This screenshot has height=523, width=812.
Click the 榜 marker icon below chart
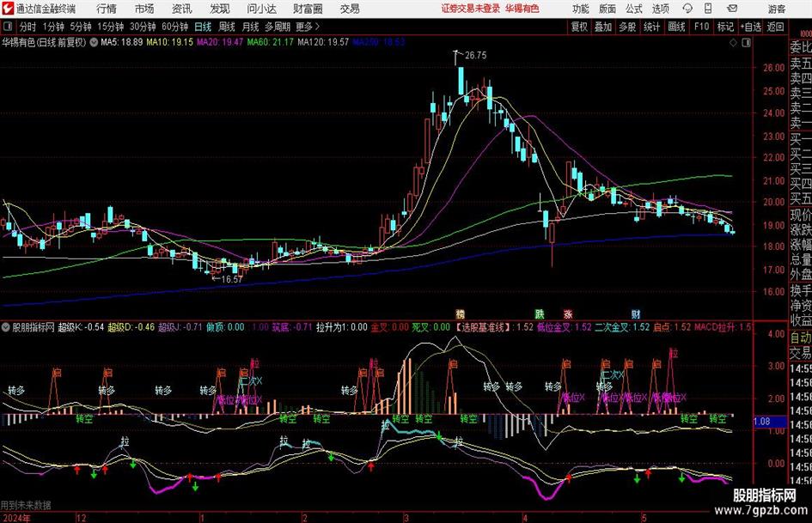pyautogui.click(x=460, y=313)
